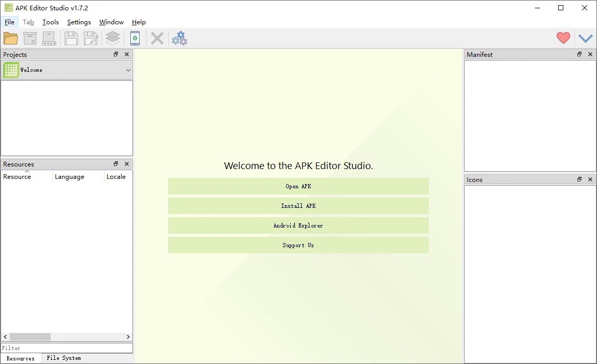This screenshot has width=597, height=364.
Task: Click the Android Explorer phone icon
Action: coord(135,38)
